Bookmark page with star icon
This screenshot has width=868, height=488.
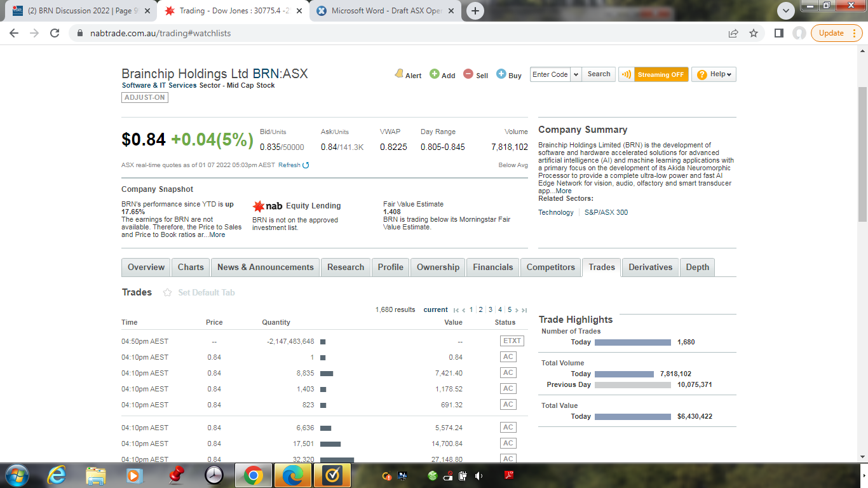754,33
